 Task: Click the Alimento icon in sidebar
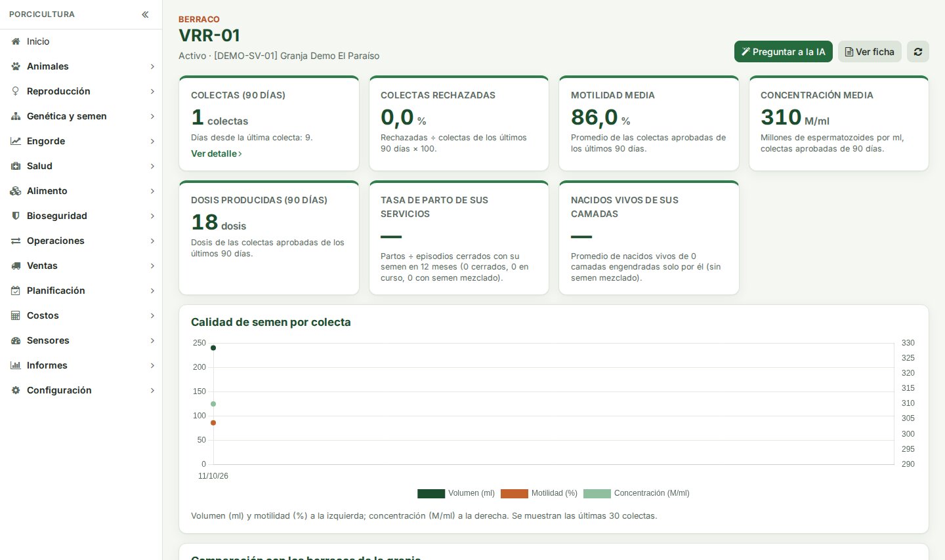[16, 191]
